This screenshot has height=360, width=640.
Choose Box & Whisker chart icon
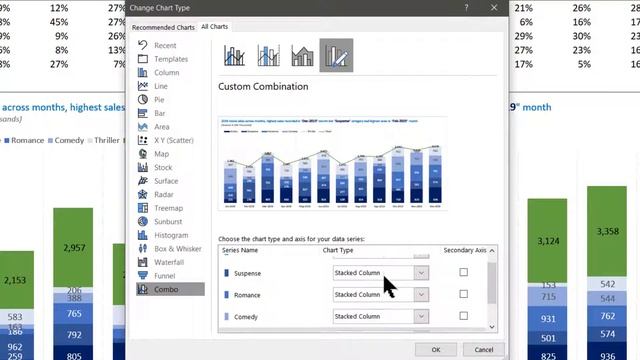[142, 248]
